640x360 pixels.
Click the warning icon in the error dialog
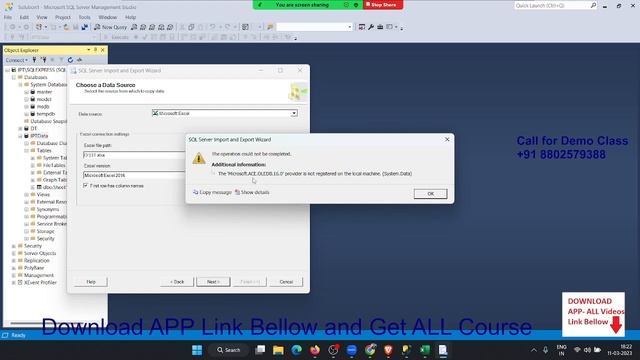point(199,158)
